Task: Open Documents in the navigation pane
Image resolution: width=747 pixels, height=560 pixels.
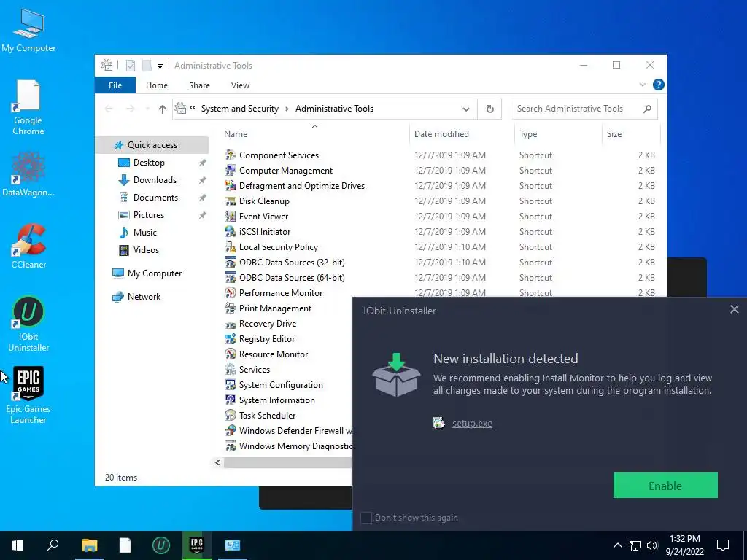Action: [x=155, y=198]
